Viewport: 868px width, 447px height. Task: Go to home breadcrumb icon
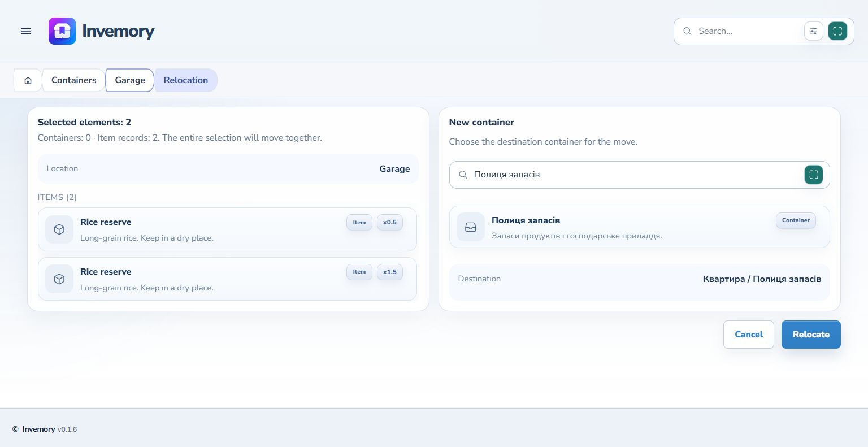click(28, 80)
